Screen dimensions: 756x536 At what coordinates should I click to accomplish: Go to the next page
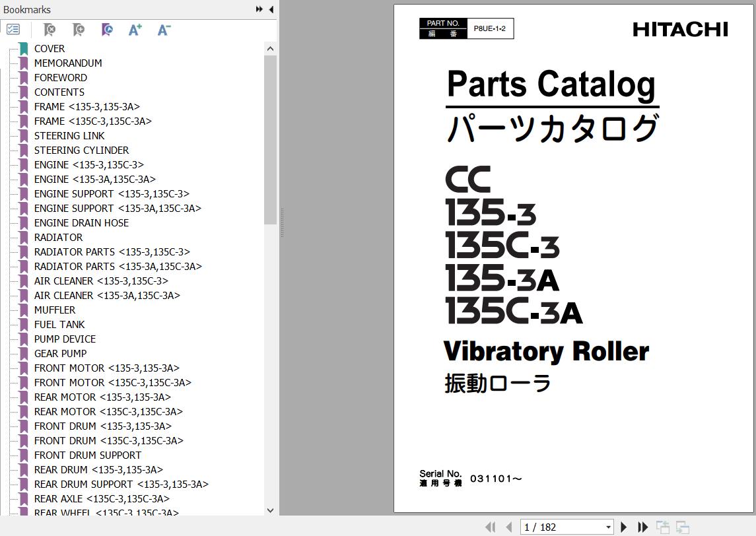point(623,527)
